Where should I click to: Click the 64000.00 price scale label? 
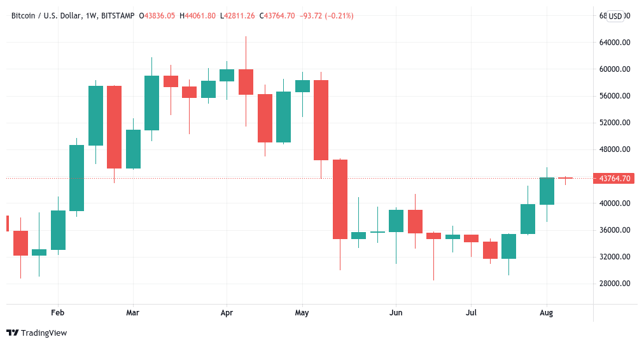point(615,42)
